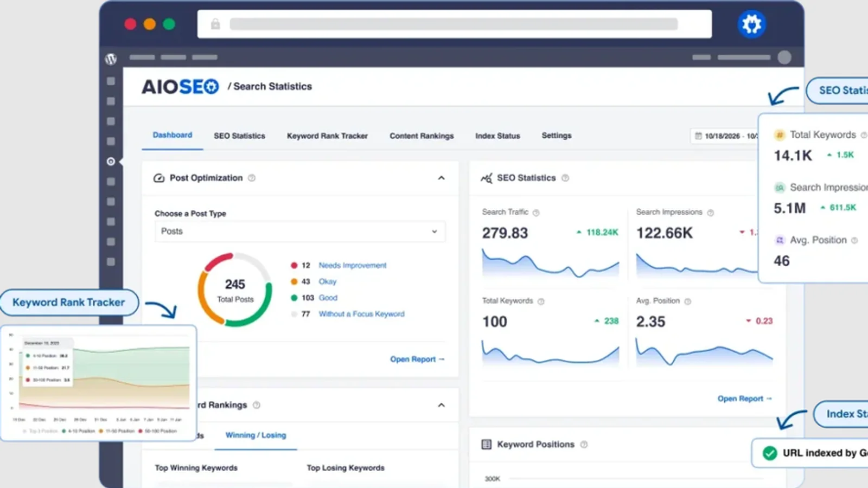Screen dimensions: 868x488
Task: Show help for Avg. Position in the SEO Statistics panel
Action: pos(688,301)
